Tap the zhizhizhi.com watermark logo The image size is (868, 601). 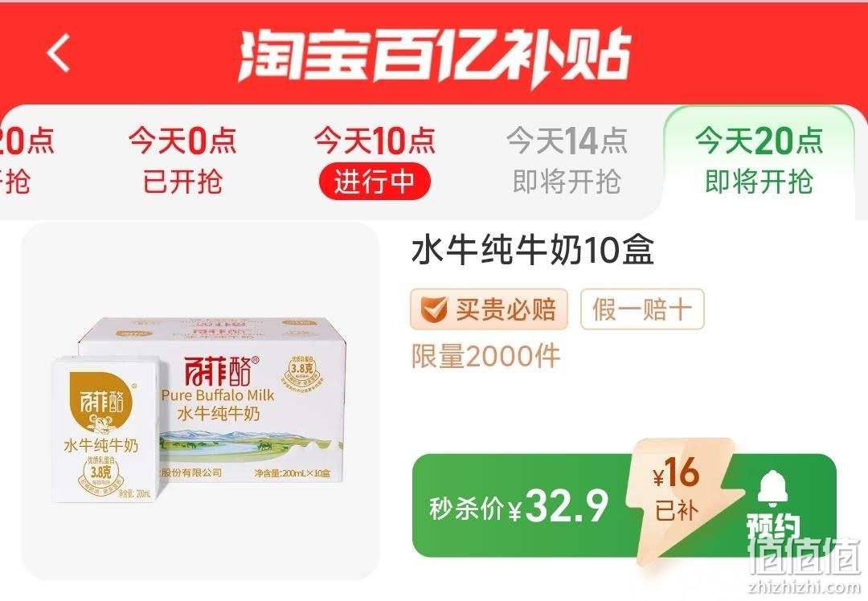(x=805, y=563)
